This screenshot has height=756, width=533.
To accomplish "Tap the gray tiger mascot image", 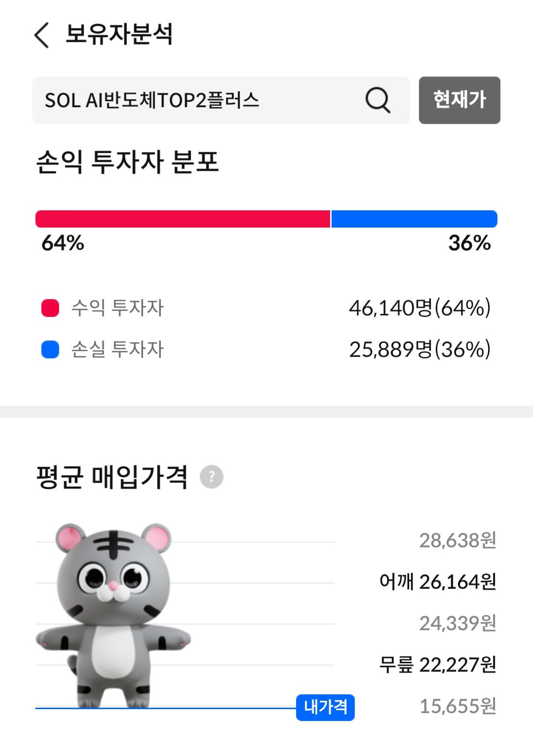I will coord(113,616).
